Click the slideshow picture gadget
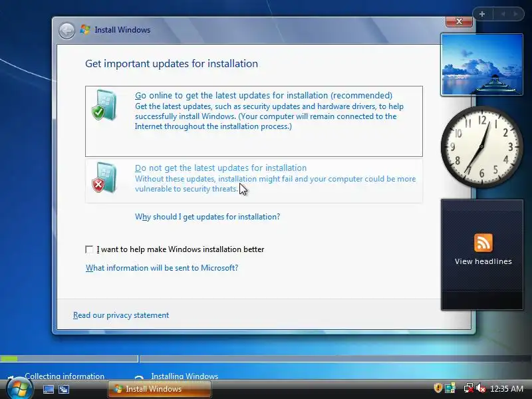This screenshot has height=399, width=532. pyautogui.click(x=481, y=65)
